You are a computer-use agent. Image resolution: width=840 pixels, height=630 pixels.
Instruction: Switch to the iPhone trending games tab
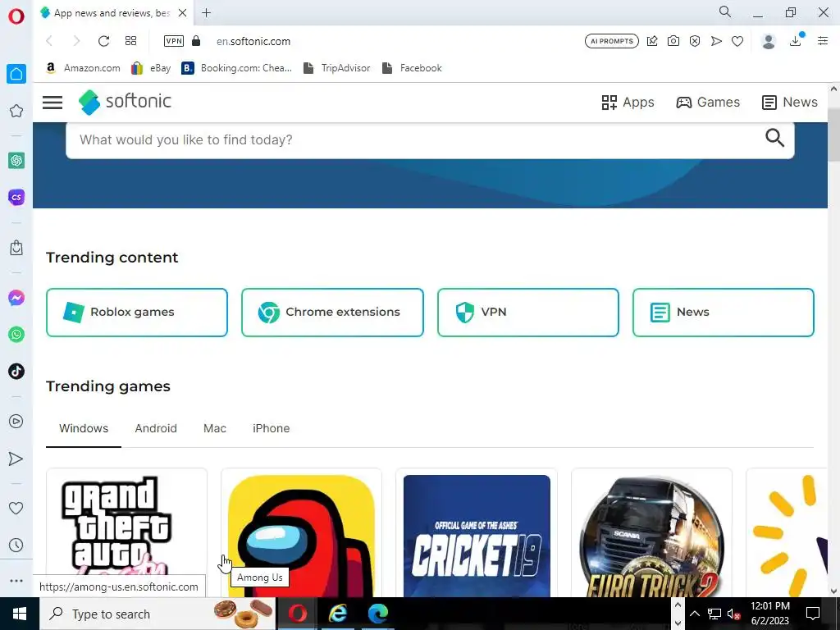[271, 428]
